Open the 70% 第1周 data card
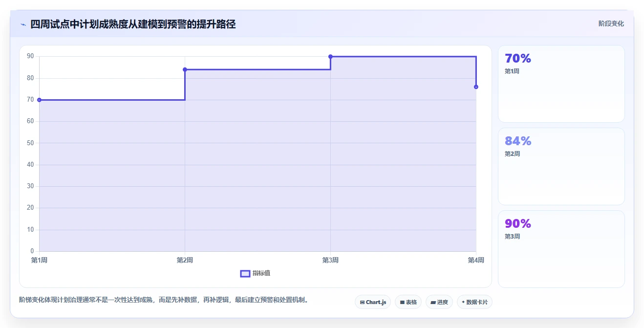 pos(561,84)
